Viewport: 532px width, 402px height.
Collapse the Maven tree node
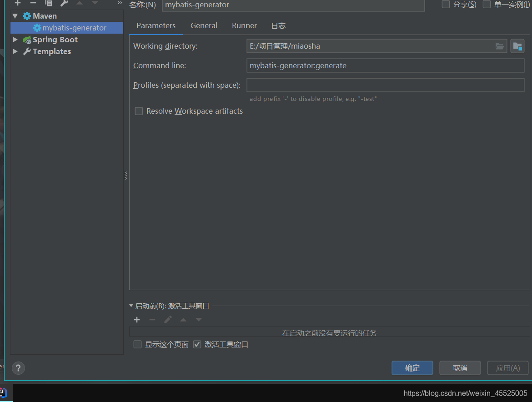(15, 15)
